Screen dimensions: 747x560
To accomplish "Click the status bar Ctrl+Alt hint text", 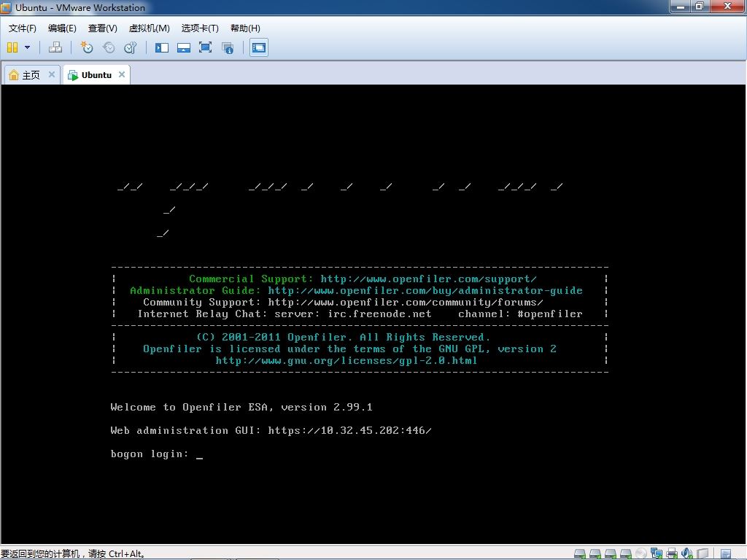I will coord(73,554).
